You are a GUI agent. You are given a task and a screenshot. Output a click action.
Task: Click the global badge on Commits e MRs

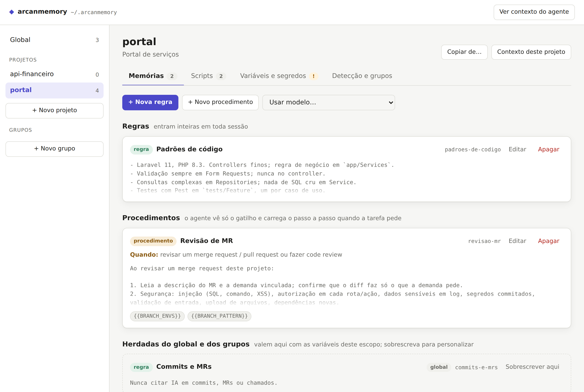click(x=439, y=367)
